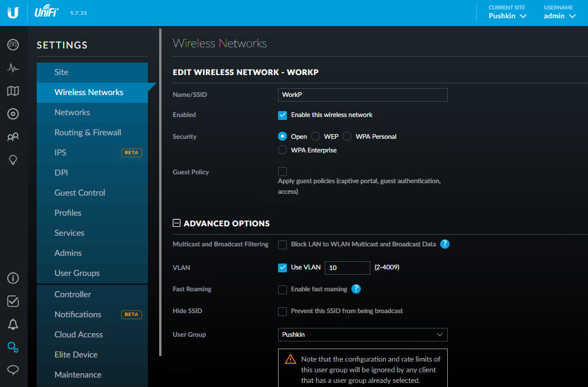
Task: Open the Clients people icon
Action: (x=13, y=136)
